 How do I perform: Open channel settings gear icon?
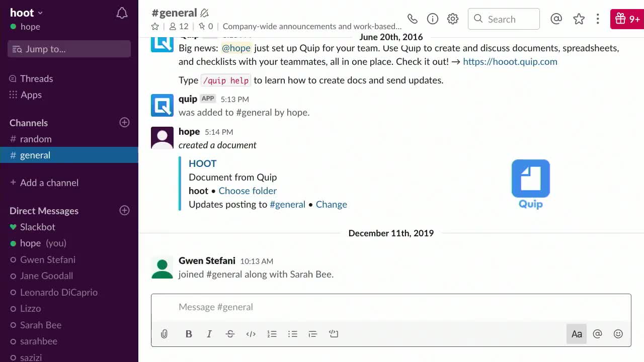[453, 19]
